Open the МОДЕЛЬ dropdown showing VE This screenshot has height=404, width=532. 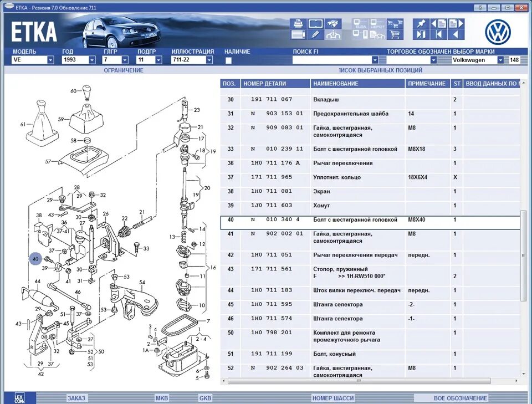pos(50,60)
